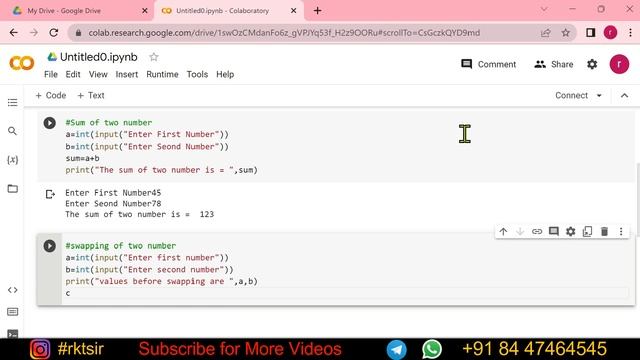
Task: Open the Google account avatar in Colab
Action: point(619,64)
